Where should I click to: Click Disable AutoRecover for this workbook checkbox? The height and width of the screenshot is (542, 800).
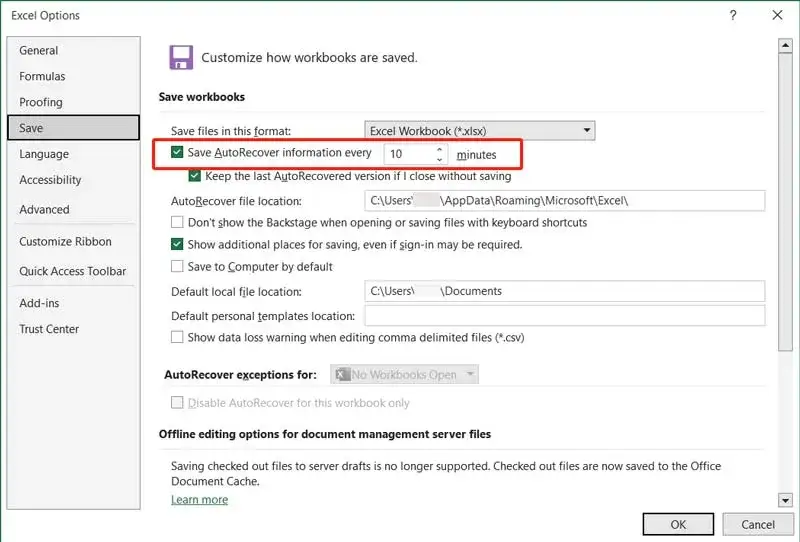pyautogui.click(x=177, y=403)
